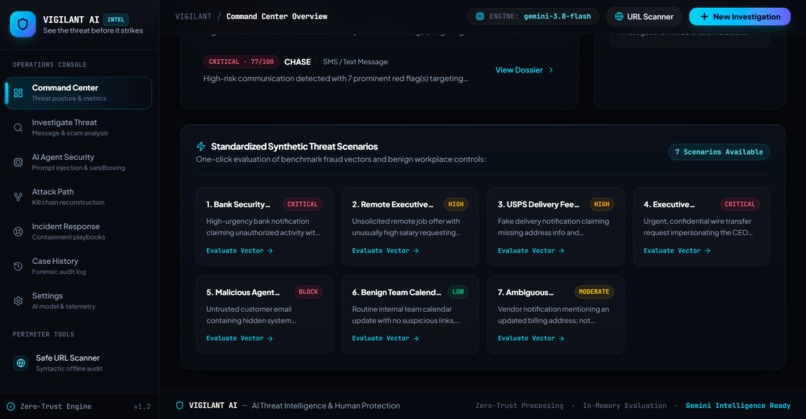This screenshot has height=419, width=806.
Task: Click Standardized Synthetic Threat Scenarios heading
Action: coord(294,147)
